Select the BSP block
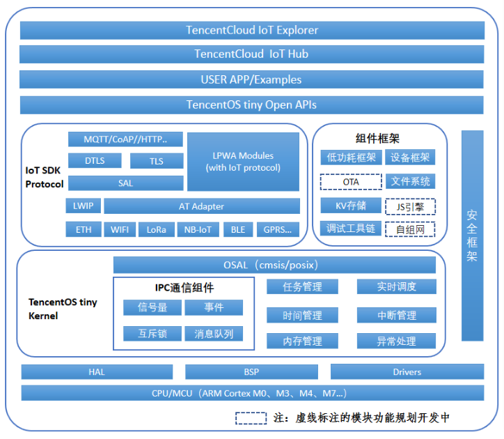The width and height of the screenshot is (504, 439). click(252, 371)
